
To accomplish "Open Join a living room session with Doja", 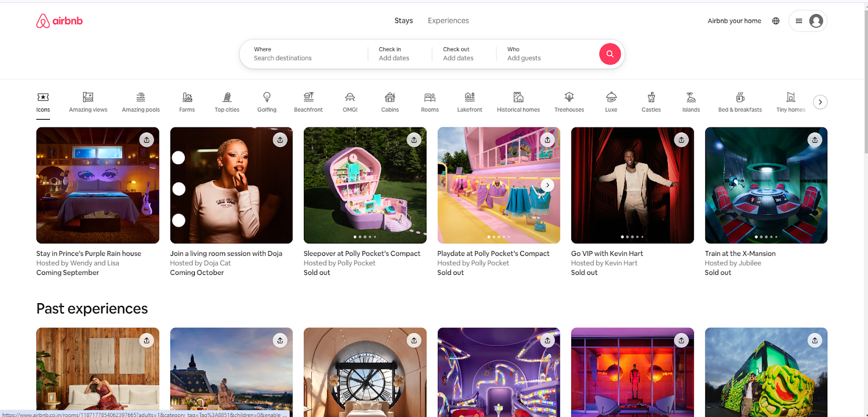I will [226, 253].
